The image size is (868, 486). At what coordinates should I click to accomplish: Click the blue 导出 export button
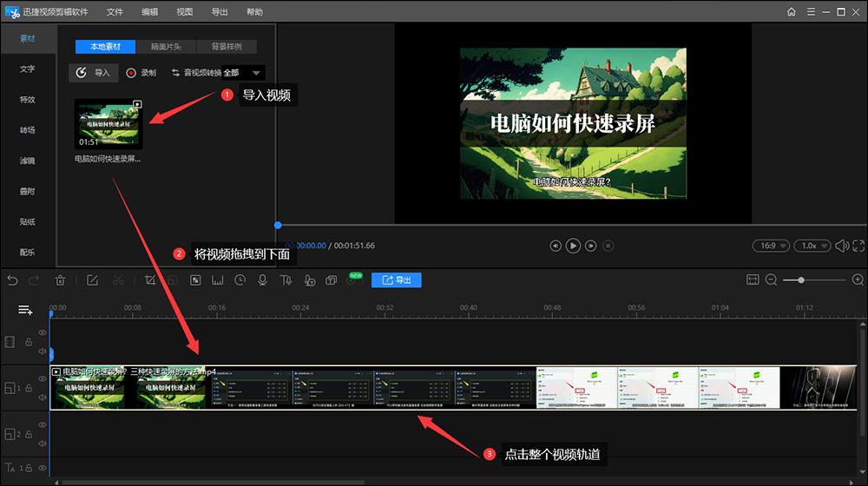pos(397,280)
